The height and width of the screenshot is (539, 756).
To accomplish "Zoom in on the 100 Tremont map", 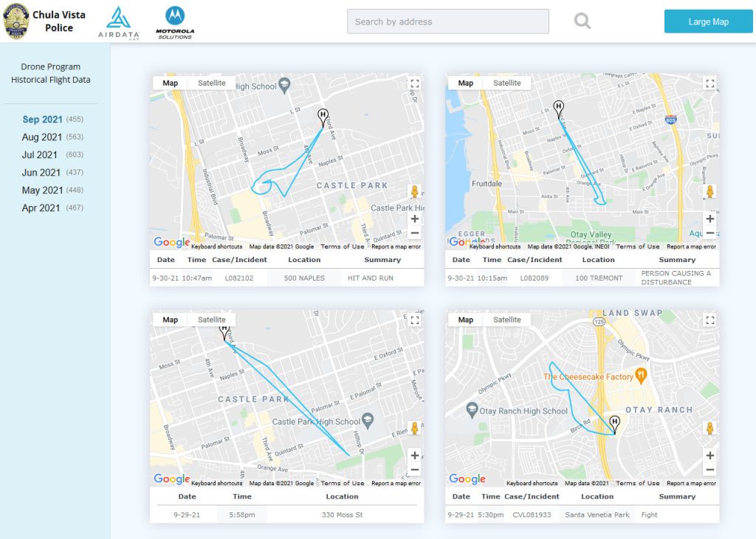I will [709, 219].
